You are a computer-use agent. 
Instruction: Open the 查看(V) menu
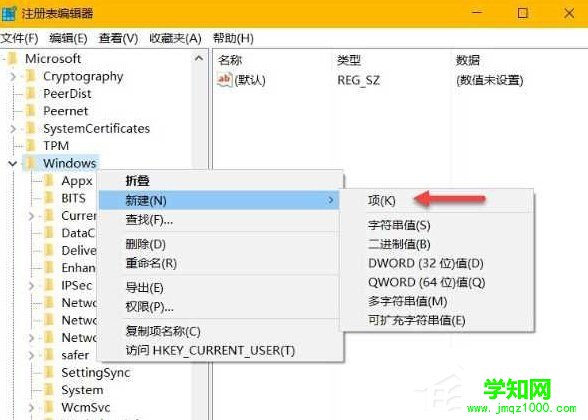tap(118, 38)
